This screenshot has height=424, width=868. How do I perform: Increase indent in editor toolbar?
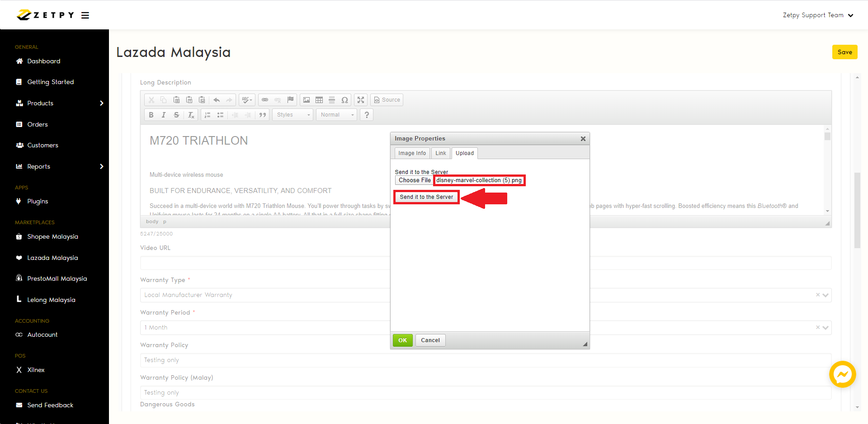click(248, 115)
